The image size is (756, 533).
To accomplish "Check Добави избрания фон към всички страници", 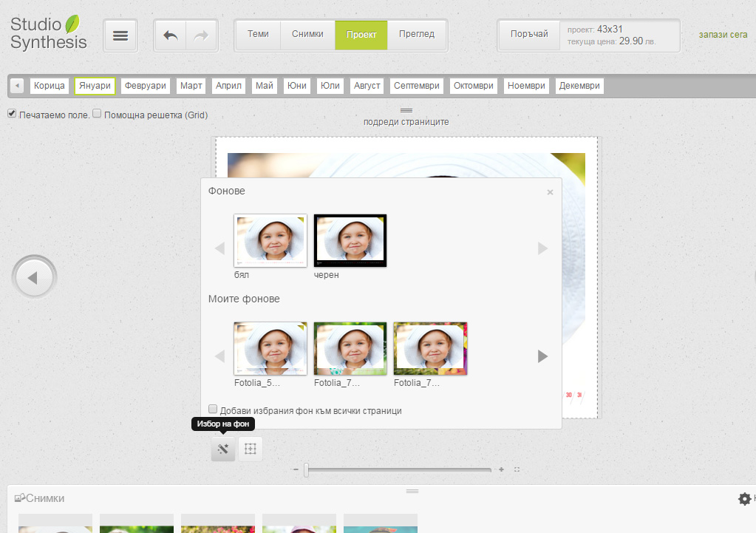I will (x=213, y=410).
